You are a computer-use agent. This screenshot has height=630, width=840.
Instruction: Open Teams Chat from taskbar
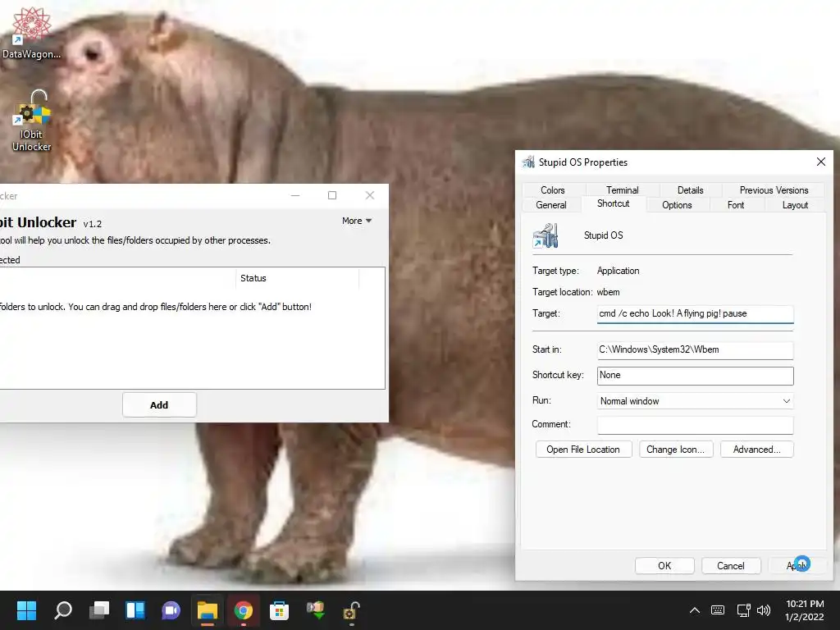pos(171,610)
